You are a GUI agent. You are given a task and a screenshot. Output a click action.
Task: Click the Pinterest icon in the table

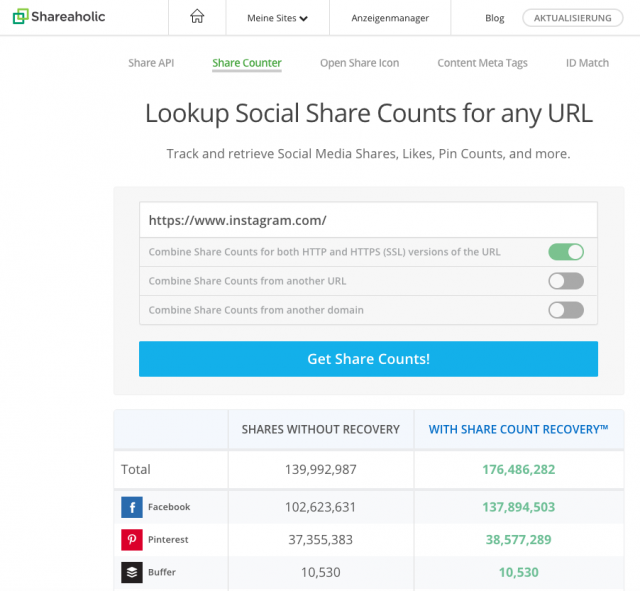(132, 540)
